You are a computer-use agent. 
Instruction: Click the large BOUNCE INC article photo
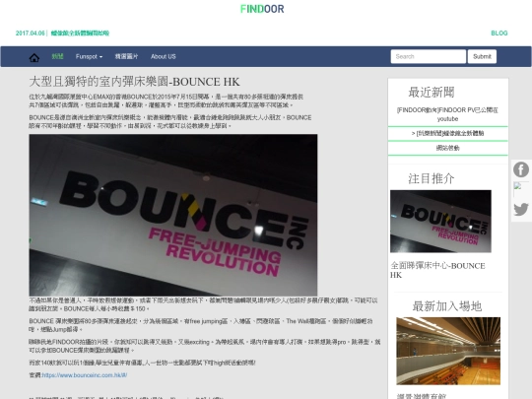pyautogui.click(x=173, y=215)
